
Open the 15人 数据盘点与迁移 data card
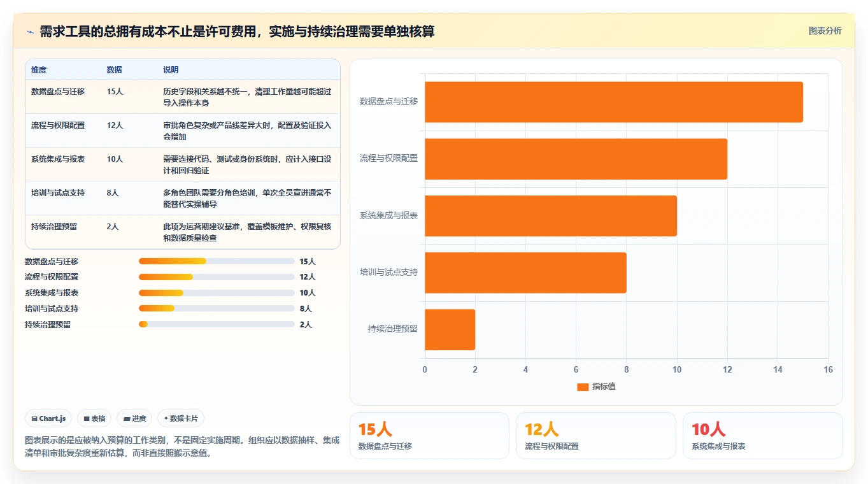[x=429, y=436]
